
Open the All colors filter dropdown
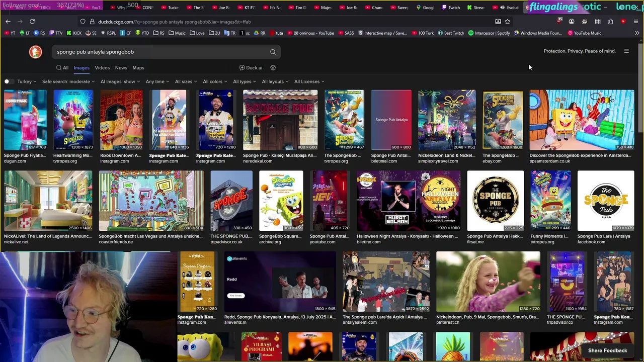coord(215,81)
